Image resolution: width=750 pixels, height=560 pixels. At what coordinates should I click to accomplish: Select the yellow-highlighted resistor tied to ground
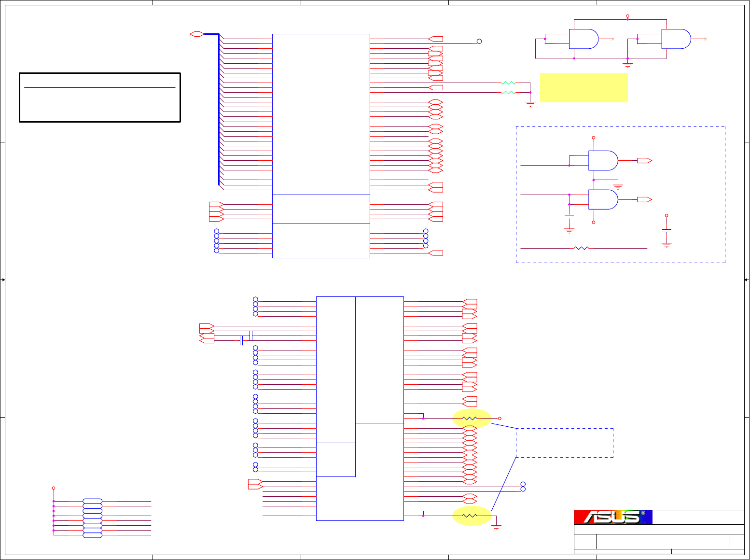pyautogui.click(x=470, y=516)
